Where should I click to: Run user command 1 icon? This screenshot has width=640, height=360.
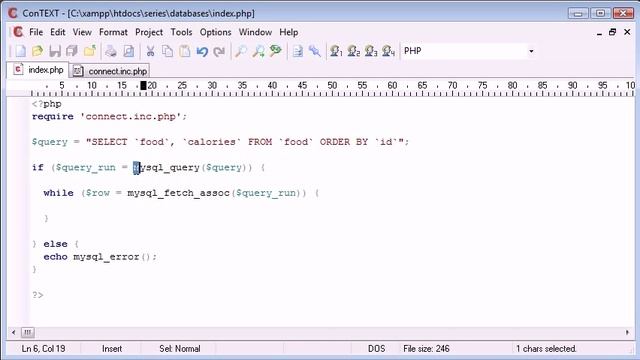(x=336, y=51)
